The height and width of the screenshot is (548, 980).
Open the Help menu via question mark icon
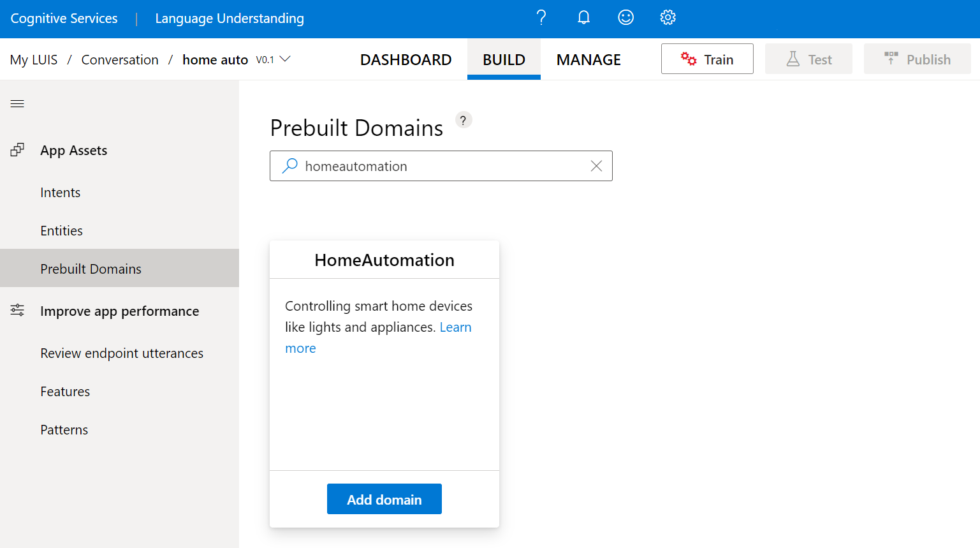point(541,17)
